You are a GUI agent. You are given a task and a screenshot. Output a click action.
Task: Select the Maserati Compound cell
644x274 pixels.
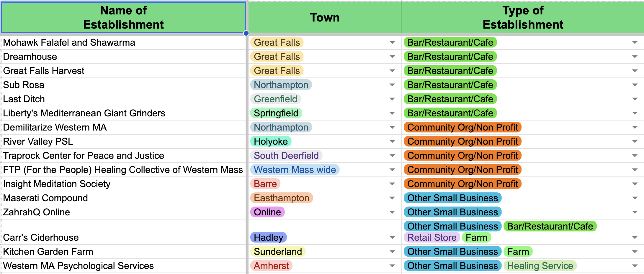pos(123,198)
